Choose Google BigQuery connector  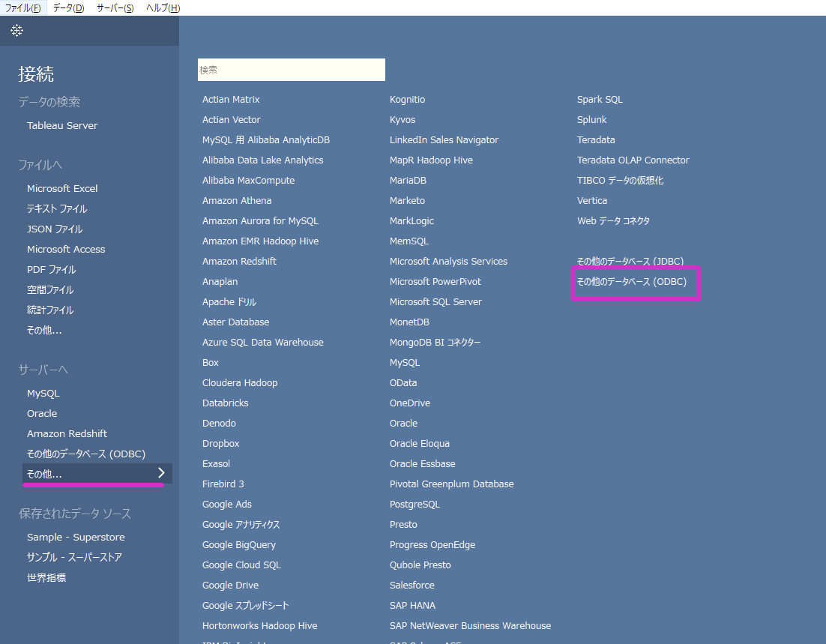[239, 545]
